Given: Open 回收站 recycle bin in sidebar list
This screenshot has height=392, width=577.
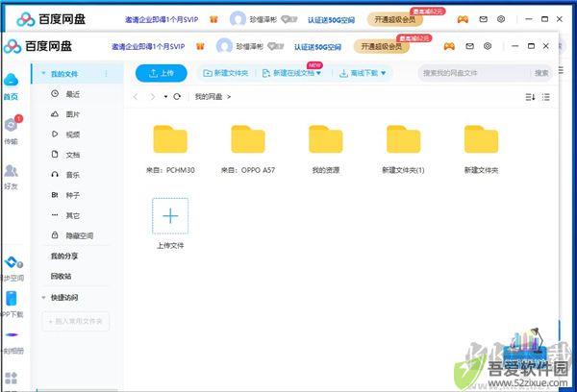Looking at the screenshot, I should [x=62, y=276].
